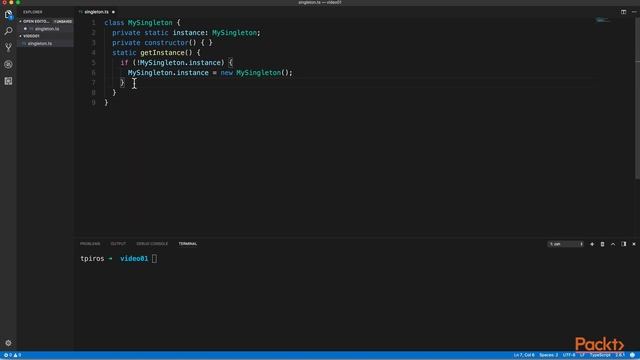
Task: Select singleton.ts under Open Editors
Action: pyautogui.click(x=45, y=29)
